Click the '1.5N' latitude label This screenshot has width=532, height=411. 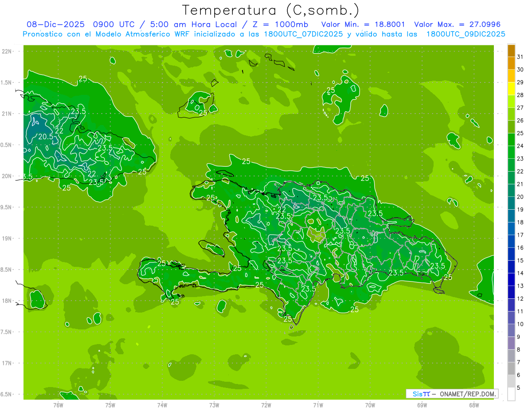[x=7, y=82]
